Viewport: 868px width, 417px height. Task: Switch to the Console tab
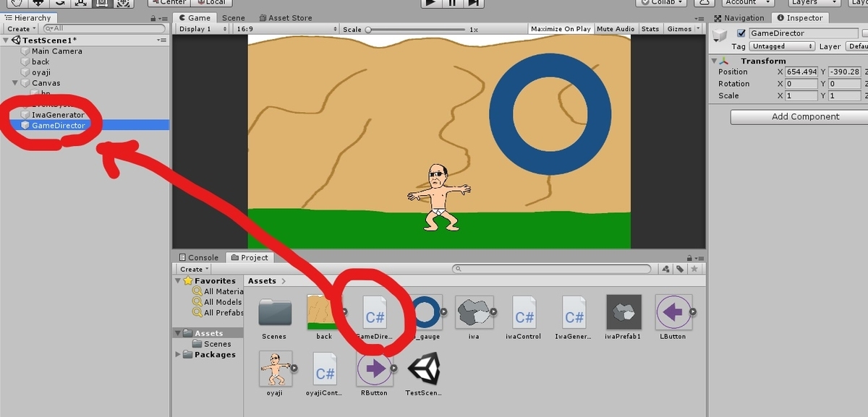click(x=199, y=257)
